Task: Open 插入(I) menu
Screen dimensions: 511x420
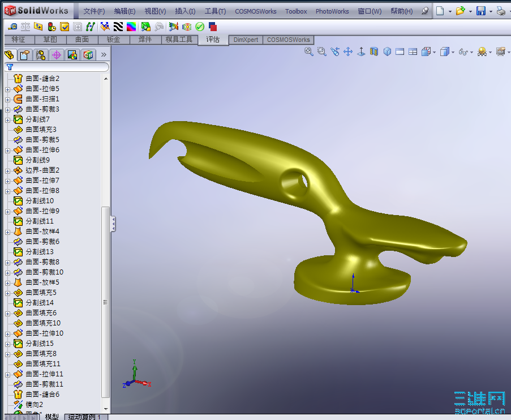Action: click(185, 11)
